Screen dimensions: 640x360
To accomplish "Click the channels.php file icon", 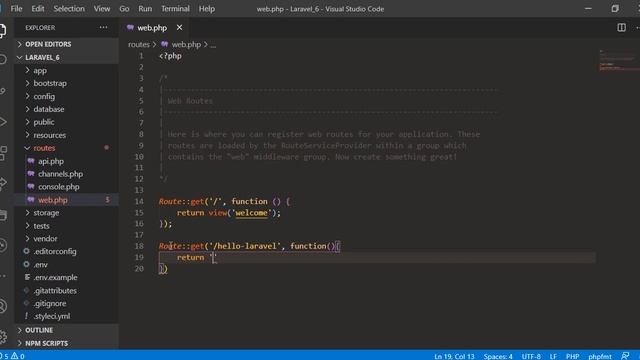I will pos(31,173).
